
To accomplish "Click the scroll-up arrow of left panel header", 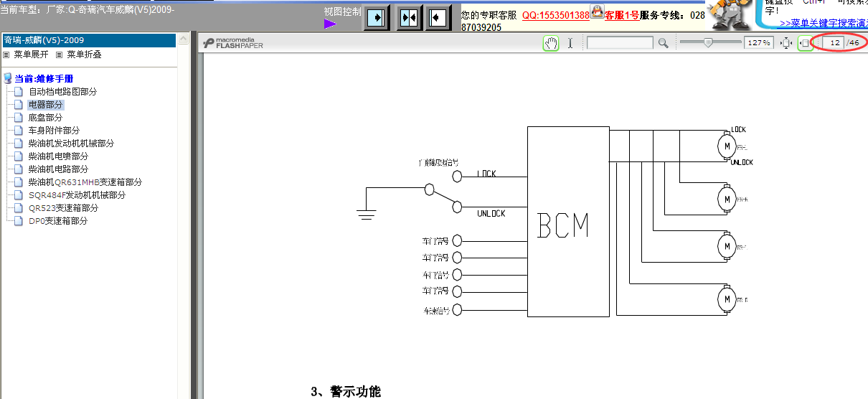I will click(x=183, y=40).
